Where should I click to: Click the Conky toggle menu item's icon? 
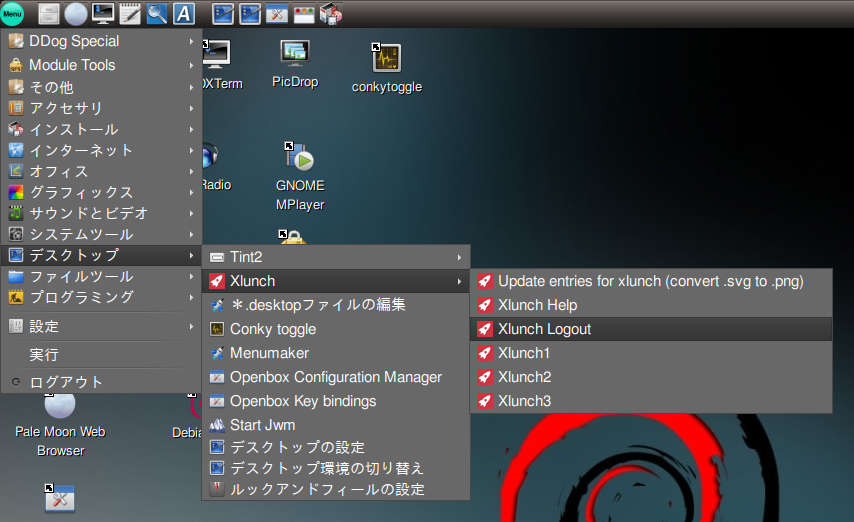pyautogui.click(x=217, y=329)
